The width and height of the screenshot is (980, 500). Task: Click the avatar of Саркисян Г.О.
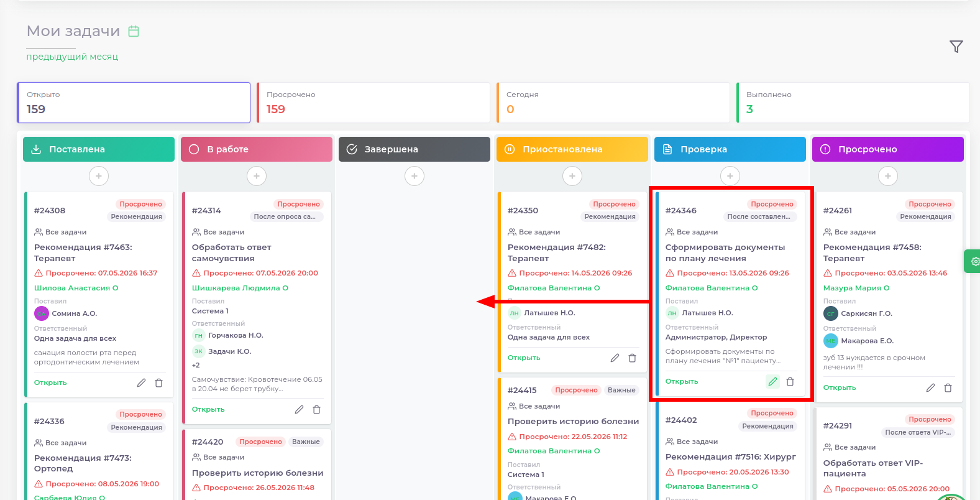[x=831, y=313]
